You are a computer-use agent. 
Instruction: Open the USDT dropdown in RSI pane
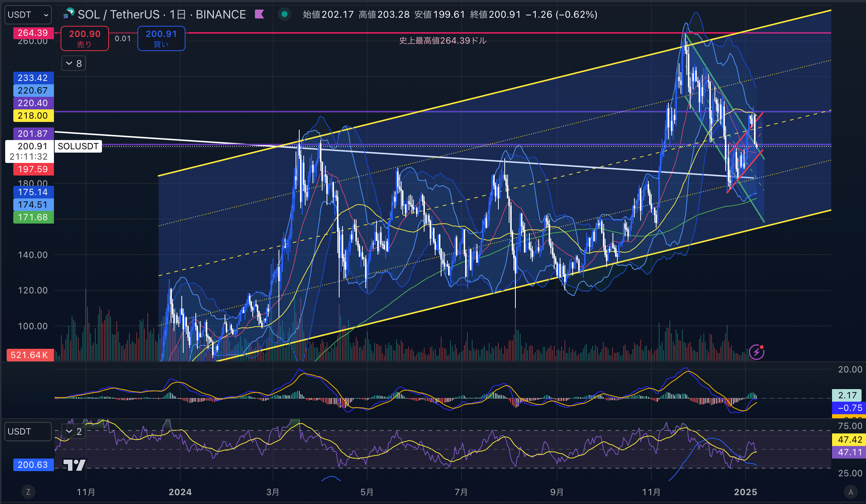click(x=28, y=432)
